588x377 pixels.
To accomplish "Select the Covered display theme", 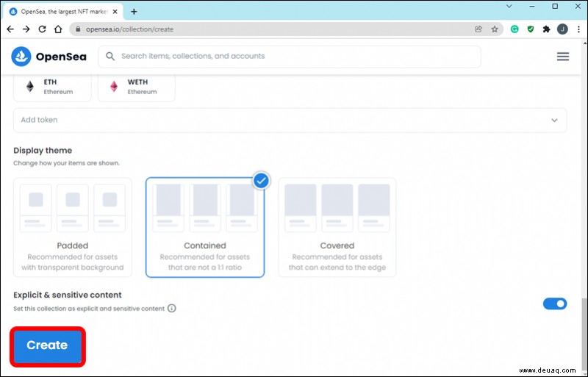I will coord(337,228).
